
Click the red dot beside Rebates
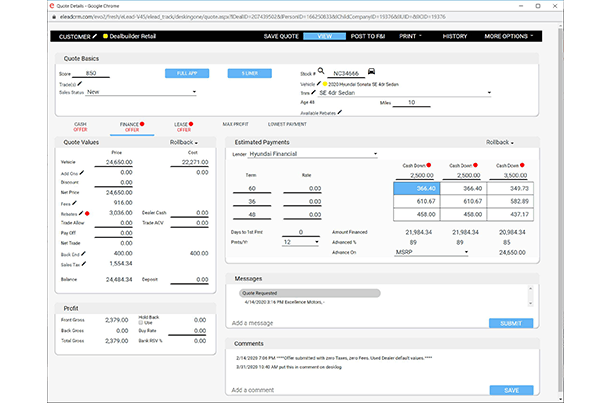tap(87, 214)
